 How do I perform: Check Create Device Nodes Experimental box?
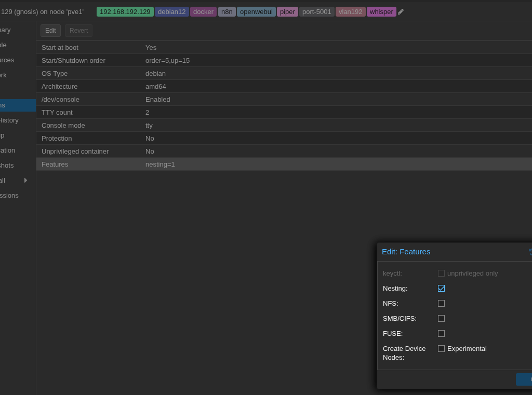(441, 348)
